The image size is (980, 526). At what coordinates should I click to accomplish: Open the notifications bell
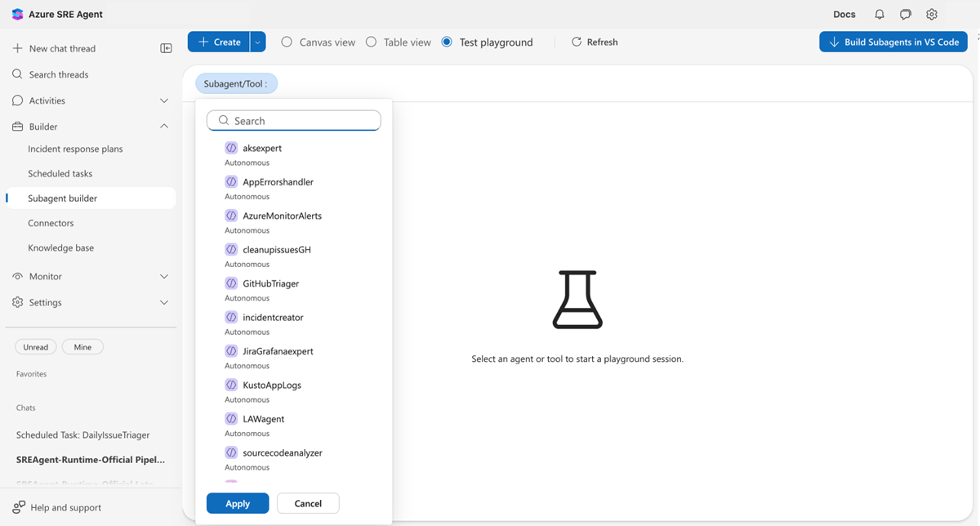click(x=878, y=14)
